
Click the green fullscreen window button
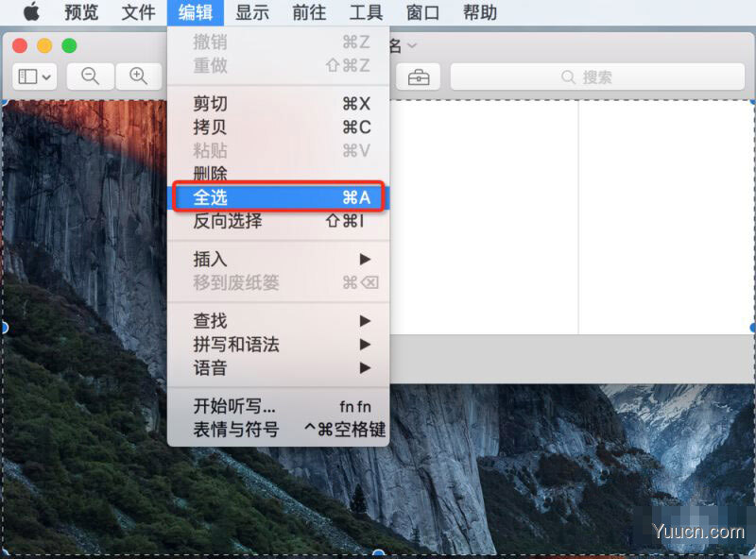coord(69,45)
